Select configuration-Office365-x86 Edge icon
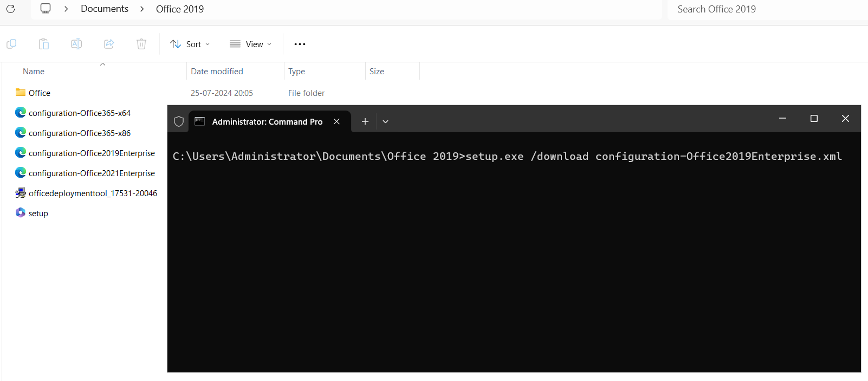This screenshot has height=381, width=868. coord(21,133)
